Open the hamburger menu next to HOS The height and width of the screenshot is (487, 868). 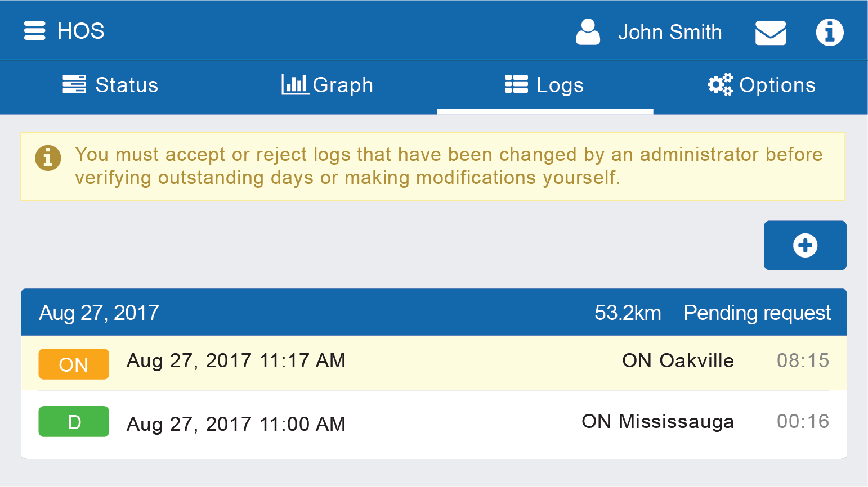(x=34, y=31)
